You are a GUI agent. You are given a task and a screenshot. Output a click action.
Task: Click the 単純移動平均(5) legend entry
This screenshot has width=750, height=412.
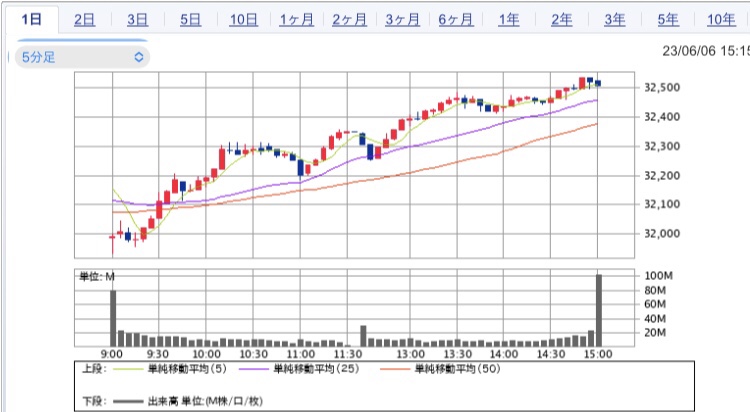point(187,369)
